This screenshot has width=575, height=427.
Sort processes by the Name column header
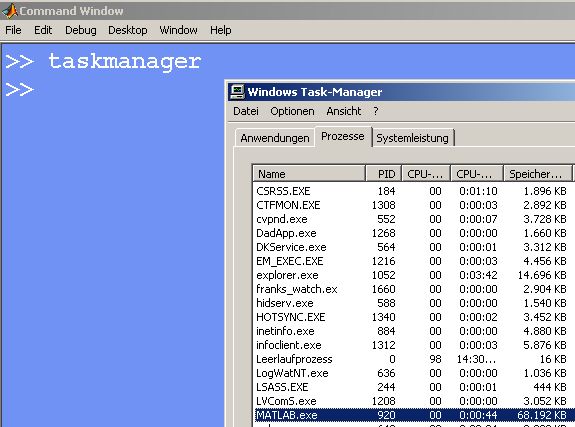click(309, 174)
